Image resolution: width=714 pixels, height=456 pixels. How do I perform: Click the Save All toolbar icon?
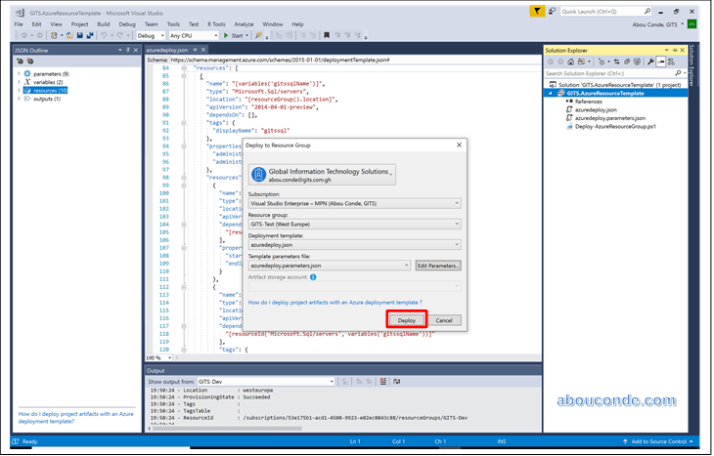(x=87, y=35)
